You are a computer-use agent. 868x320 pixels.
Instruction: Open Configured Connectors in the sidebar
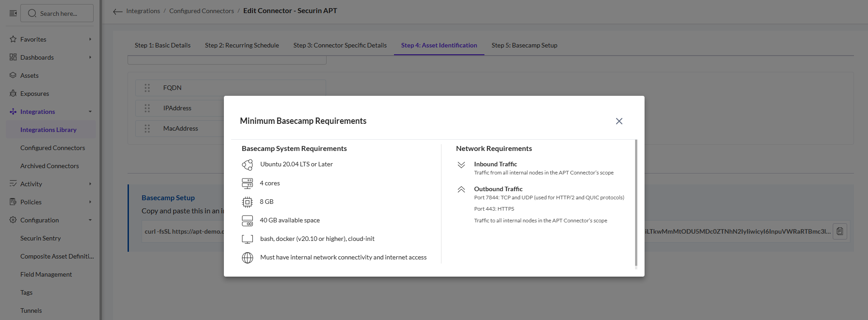52,148
